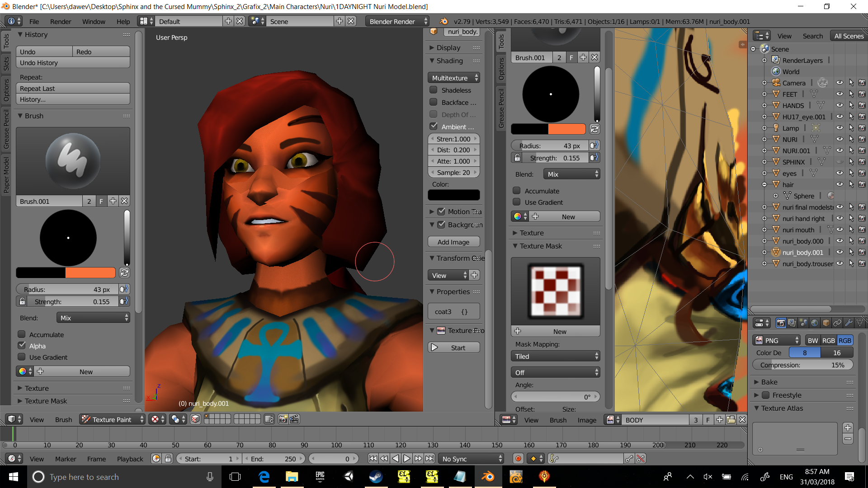Open the modifiers wrench tab
868x488 pixels.
tap(849, 323)
